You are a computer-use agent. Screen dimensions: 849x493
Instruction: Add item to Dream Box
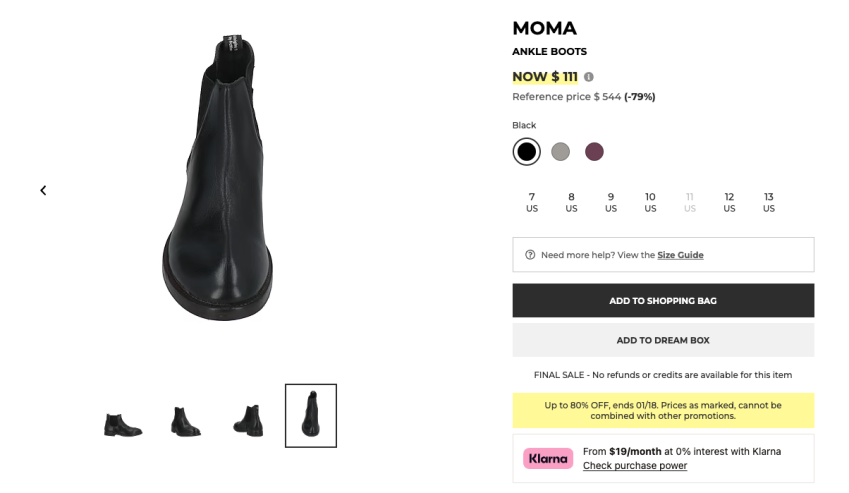[663, 340]
